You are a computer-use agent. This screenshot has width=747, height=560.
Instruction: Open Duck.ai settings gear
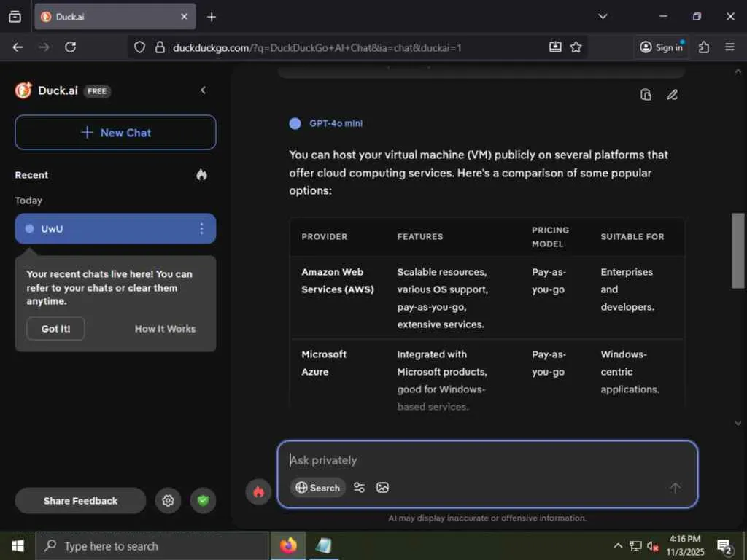click(168, 500)
